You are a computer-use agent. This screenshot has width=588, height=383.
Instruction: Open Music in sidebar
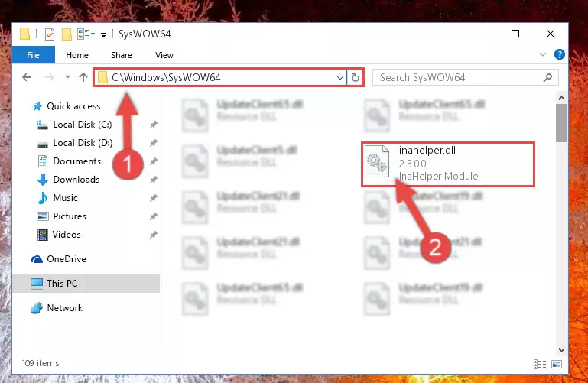click(58, 198)
